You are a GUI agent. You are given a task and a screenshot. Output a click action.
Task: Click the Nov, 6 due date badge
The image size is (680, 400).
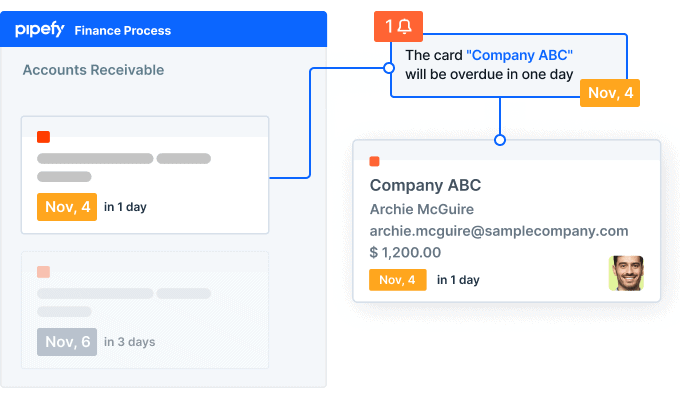67,342
